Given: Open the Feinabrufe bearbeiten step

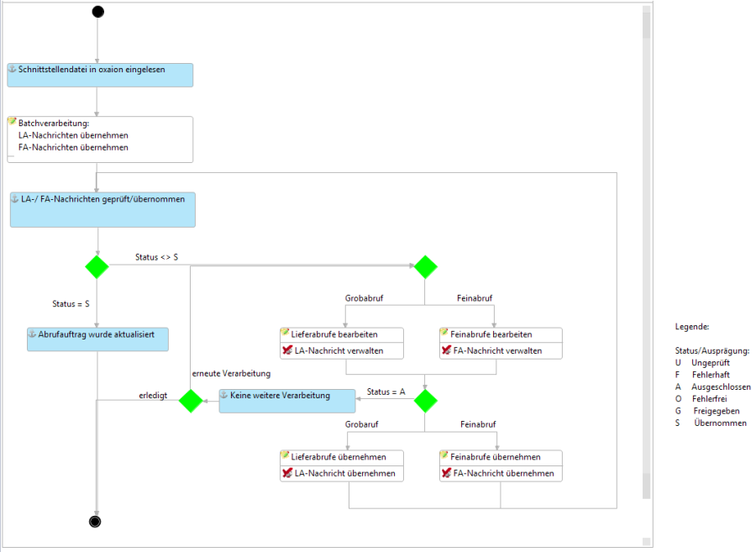Looking at the screenshot, I should (491, 334).
